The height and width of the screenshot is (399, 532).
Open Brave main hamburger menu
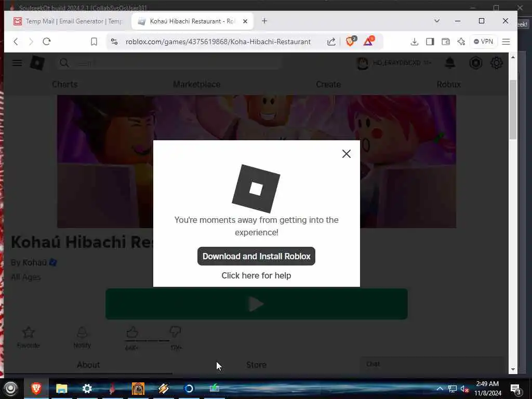[506, 42]
